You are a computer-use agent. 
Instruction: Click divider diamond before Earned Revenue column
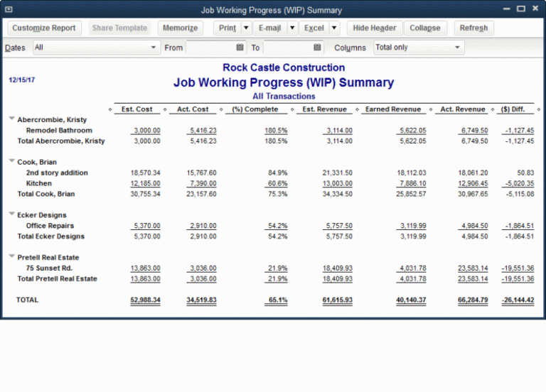357,109
